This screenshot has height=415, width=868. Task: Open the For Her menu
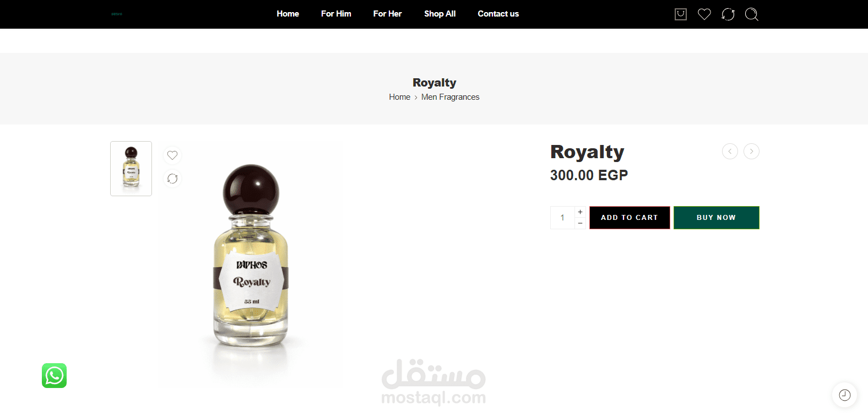387,14
